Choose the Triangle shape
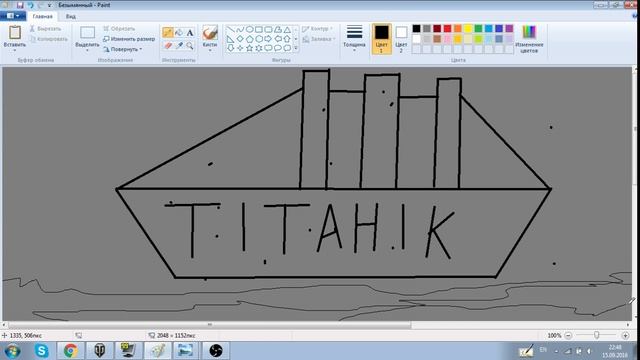 287,30
